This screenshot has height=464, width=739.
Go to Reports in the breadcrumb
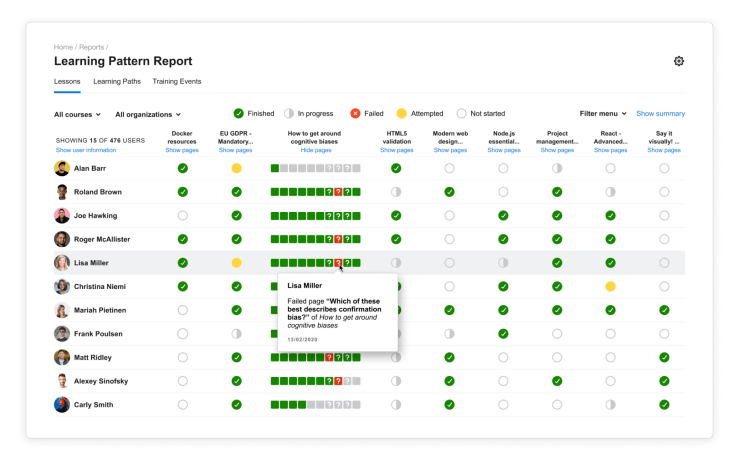(91, 47)
